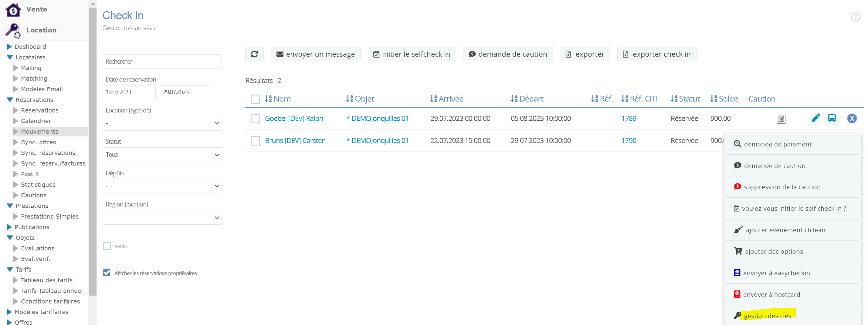Open Bruns [DEV] Carsten tenant link
Screen dimensions: 868x325
[295, 141]
